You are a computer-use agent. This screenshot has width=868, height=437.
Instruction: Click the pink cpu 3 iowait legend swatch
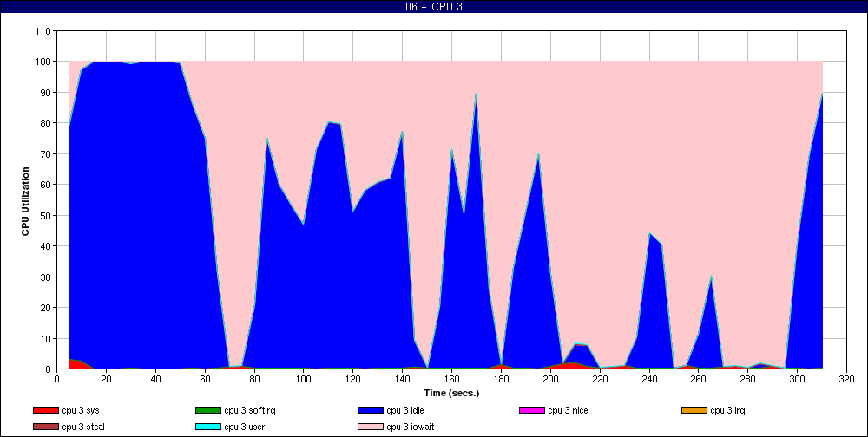[371, 427]
